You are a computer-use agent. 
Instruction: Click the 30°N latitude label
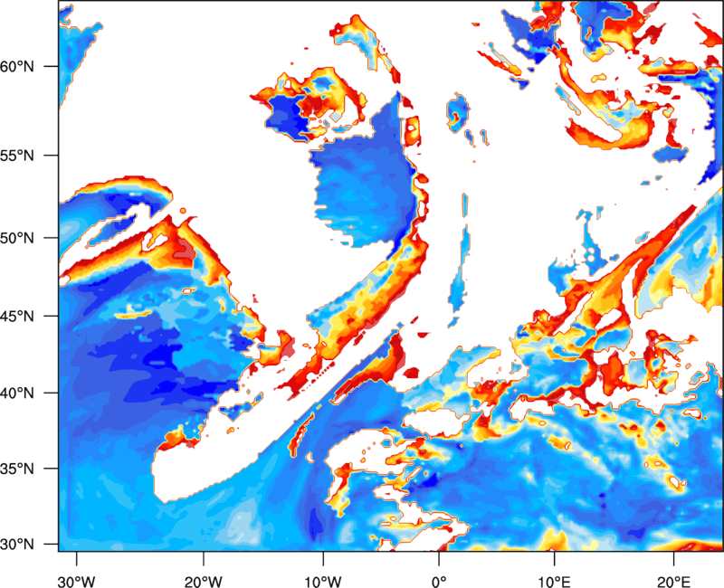click(x=17, y=545)
